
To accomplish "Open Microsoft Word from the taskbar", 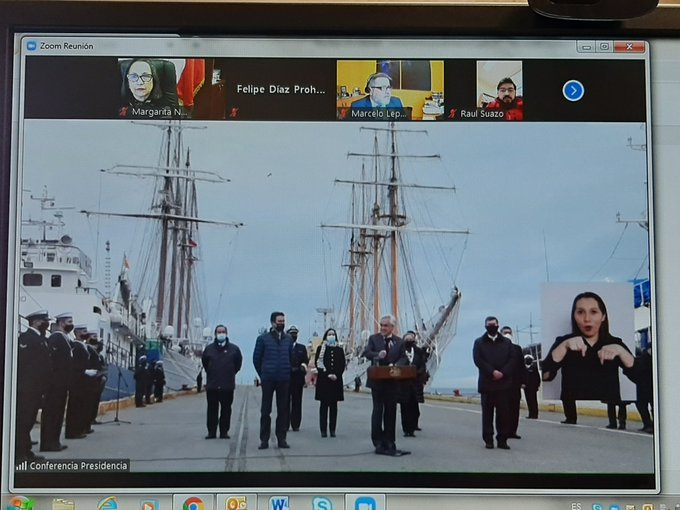I will 279,503.
